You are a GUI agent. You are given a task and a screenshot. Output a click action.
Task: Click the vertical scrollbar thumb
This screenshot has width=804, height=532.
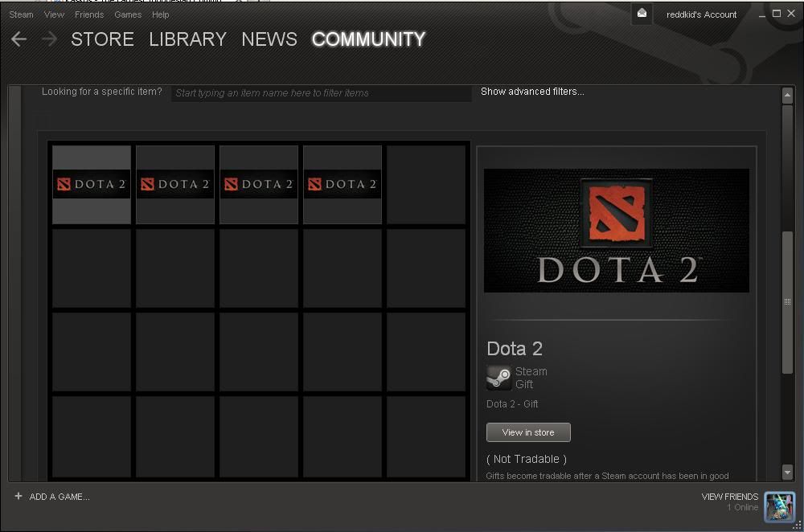[x=788, y=302]
